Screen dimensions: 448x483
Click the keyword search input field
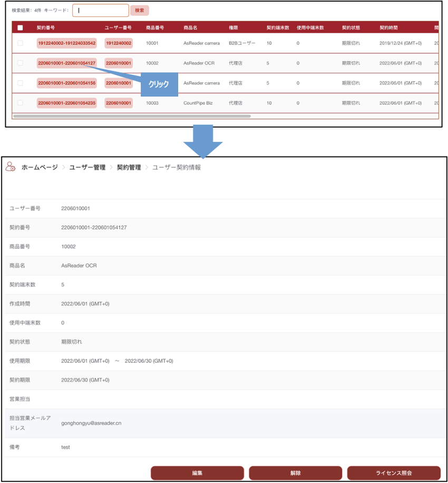point(100,10)
